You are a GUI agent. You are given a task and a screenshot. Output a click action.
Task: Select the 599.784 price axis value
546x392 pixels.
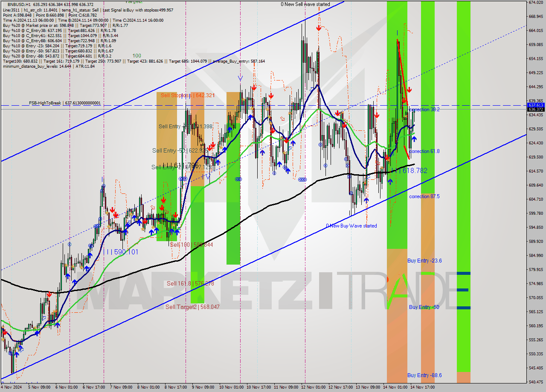tap(536, 213)
